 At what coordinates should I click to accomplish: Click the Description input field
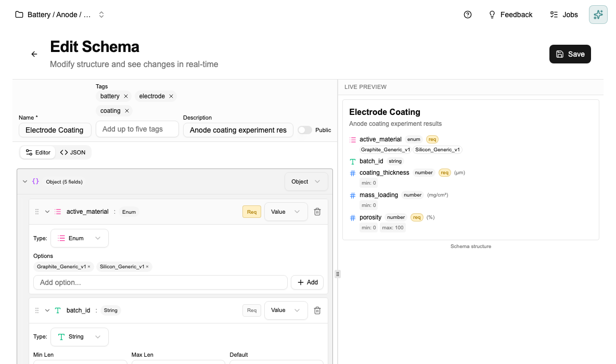pos(238,130)
